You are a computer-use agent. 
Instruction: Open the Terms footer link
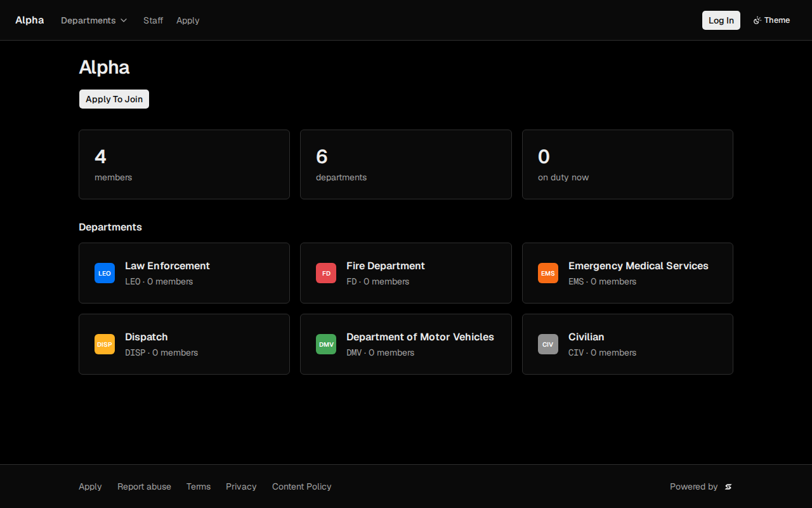[199, 486]
